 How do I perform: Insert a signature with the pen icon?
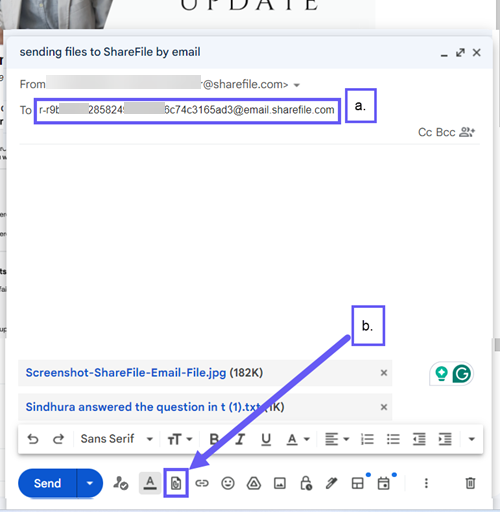tap(331, 483)
